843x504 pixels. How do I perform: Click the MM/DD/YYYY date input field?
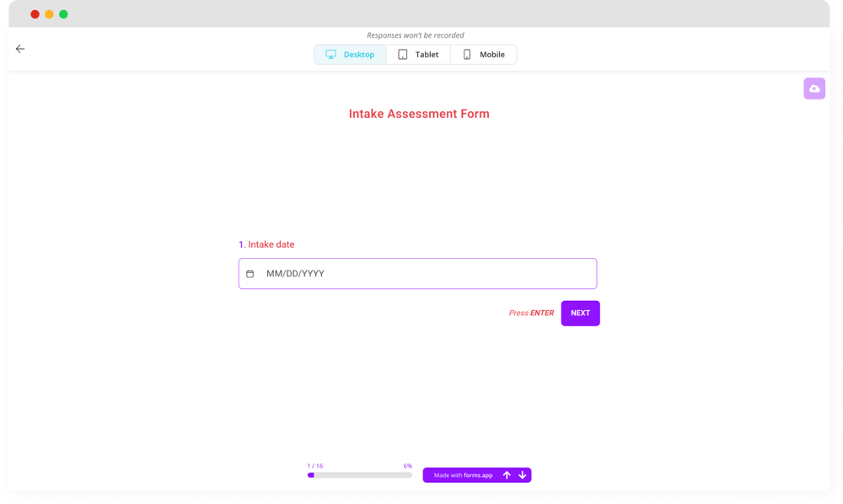[417, 273]
